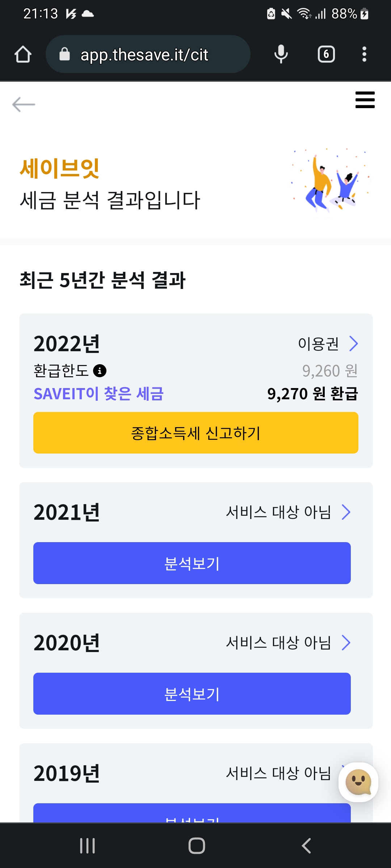Tap the app.thesave.it address bar
The image size is (391, 868).
(148, 54)
